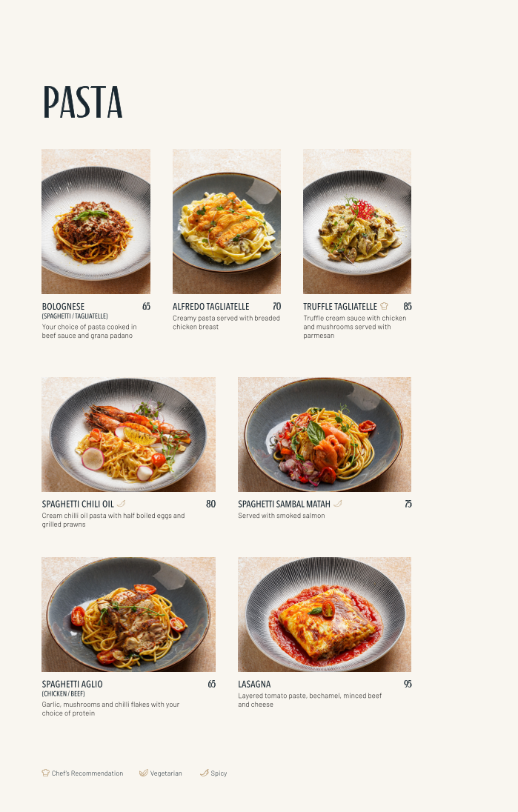Click spicy chili icon next to Spaghetti Chili Oil

coord(122,503)
